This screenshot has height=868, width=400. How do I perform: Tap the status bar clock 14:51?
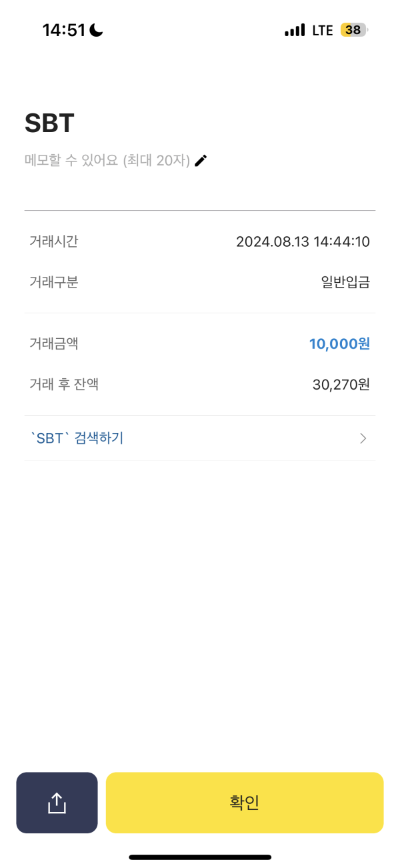click(63, 30)
